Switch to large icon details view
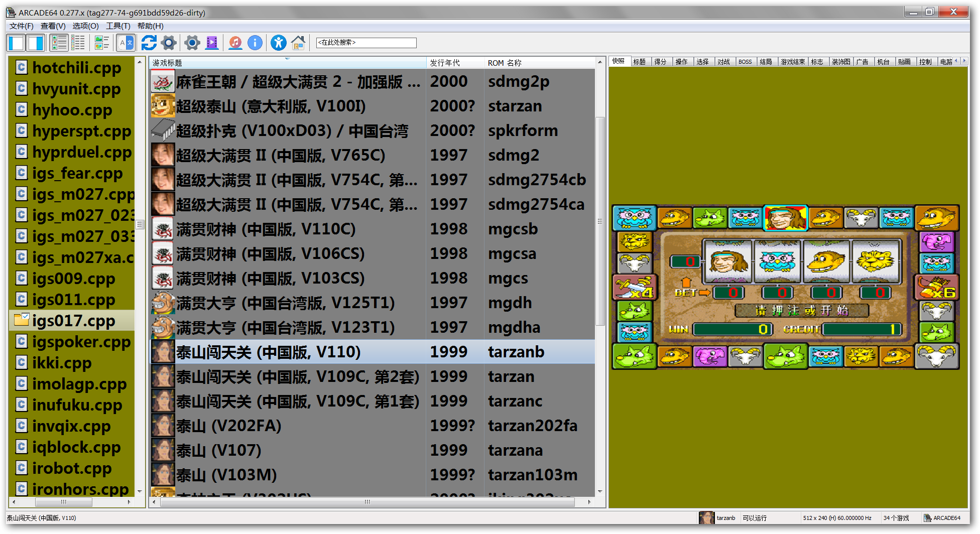Image resolution: width=980 pixels, height=534 pixels. tap(59, 43)
